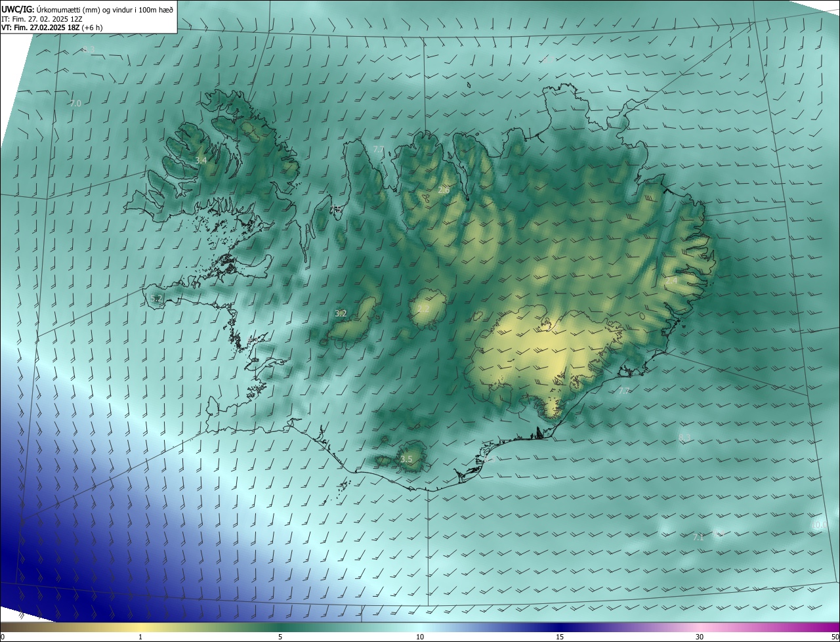This screenshot has height=642, width=840.
Task: Click the '15' tick label of the colour scale
Action: [560, 637]
